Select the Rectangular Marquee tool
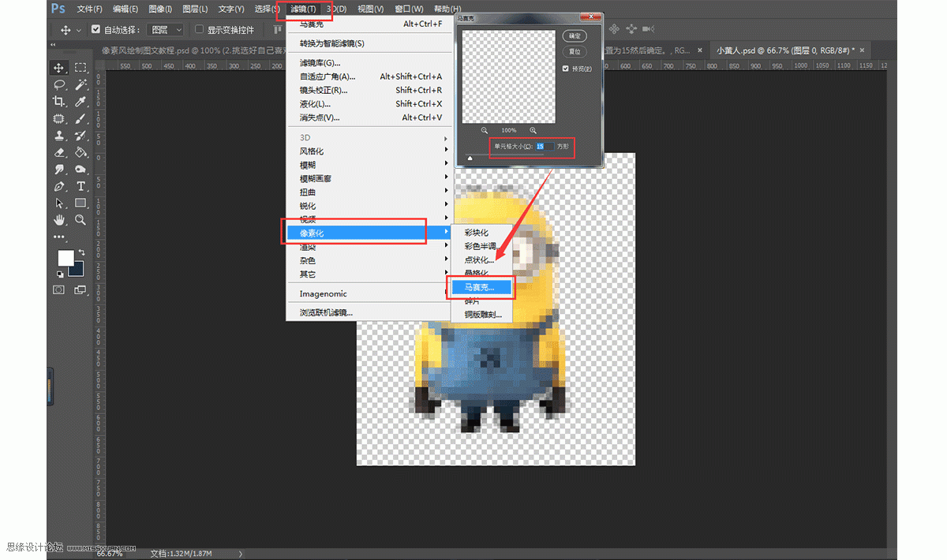947x560 pixels. coord(80,68)
